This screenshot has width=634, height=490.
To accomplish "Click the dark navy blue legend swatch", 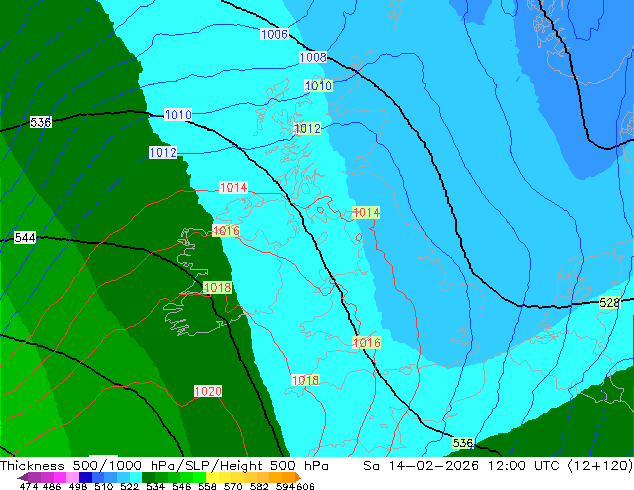I will click(x=85, y=477).
